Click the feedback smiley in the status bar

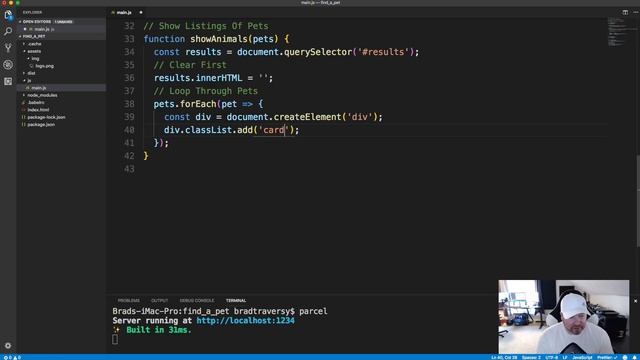625,358
